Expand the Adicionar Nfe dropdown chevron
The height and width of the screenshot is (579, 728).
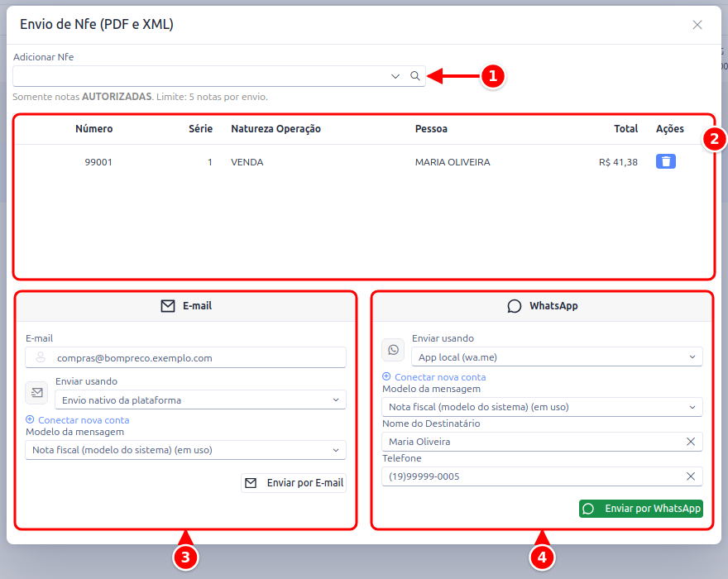pos(395,76)
